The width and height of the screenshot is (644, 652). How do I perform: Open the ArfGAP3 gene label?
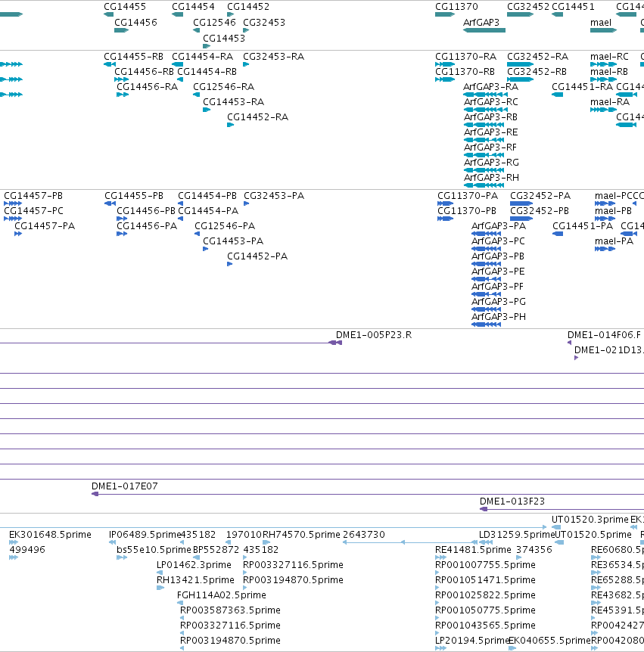[481, 23]
